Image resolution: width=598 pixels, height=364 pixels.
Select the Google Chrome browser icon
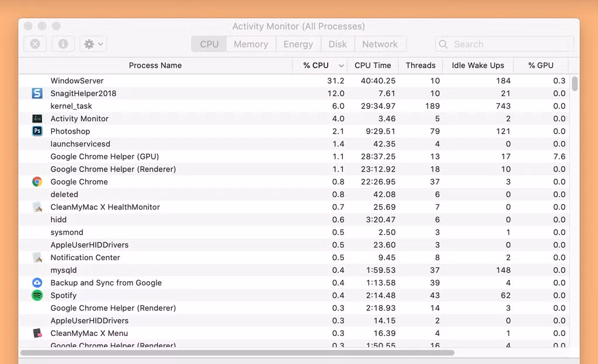[37, 181]
